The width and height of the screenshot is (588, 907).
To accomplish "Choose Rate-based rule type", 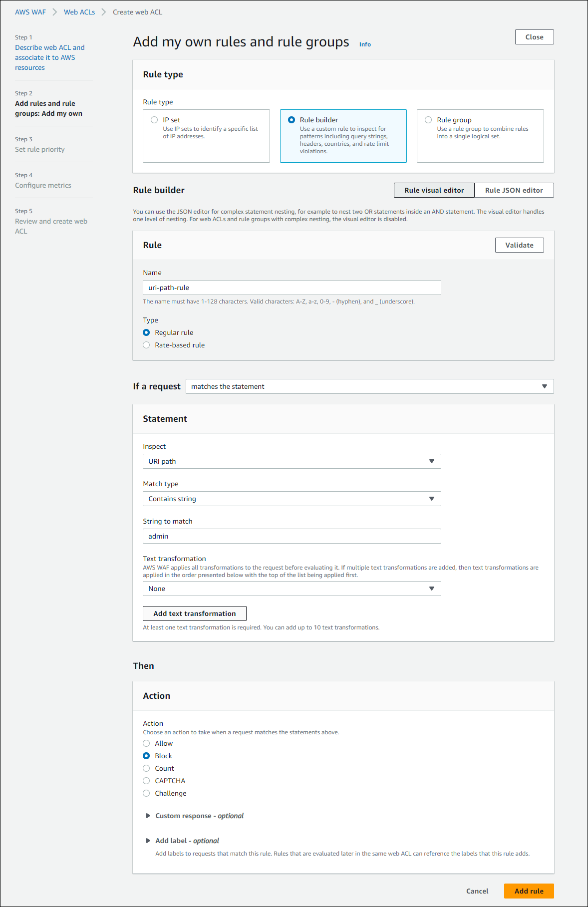I will tap(146, 345).
